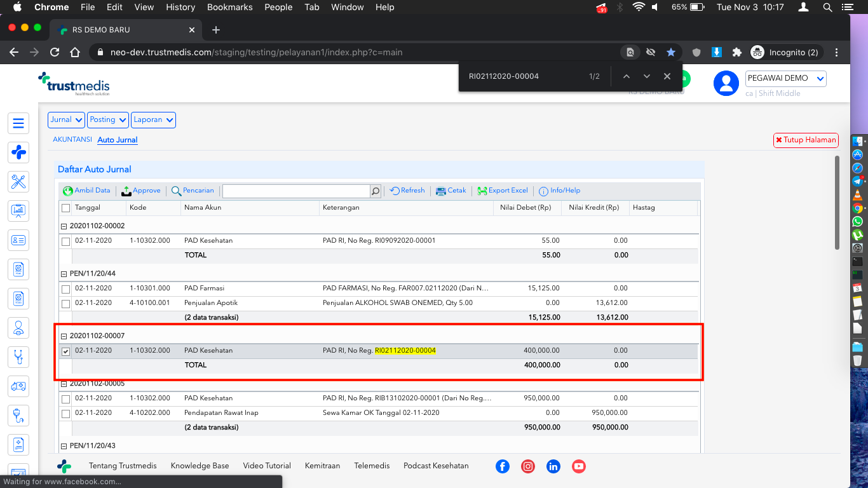Image resolution: width=868 pixels, height=488 pixels.
Task: Check the PAD Farmasi row checkbox
Action: click(66, 289)
